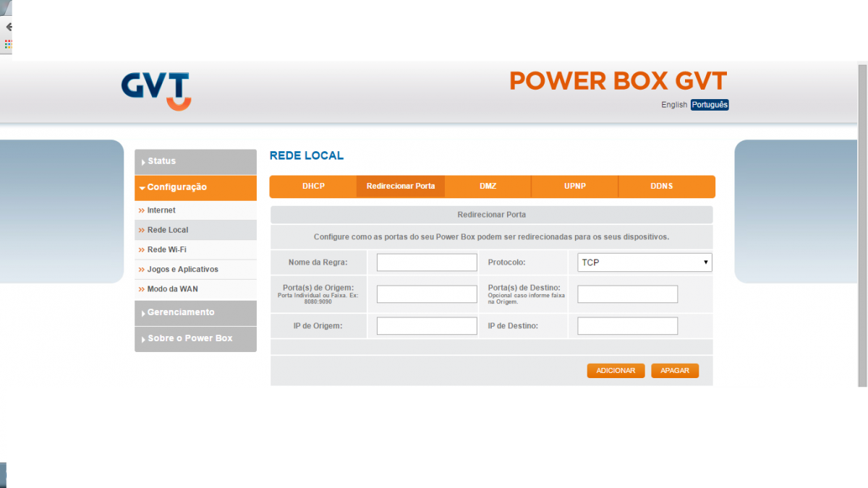Open the Protocolo dropdown showing TCP

(x=644, y=262)
